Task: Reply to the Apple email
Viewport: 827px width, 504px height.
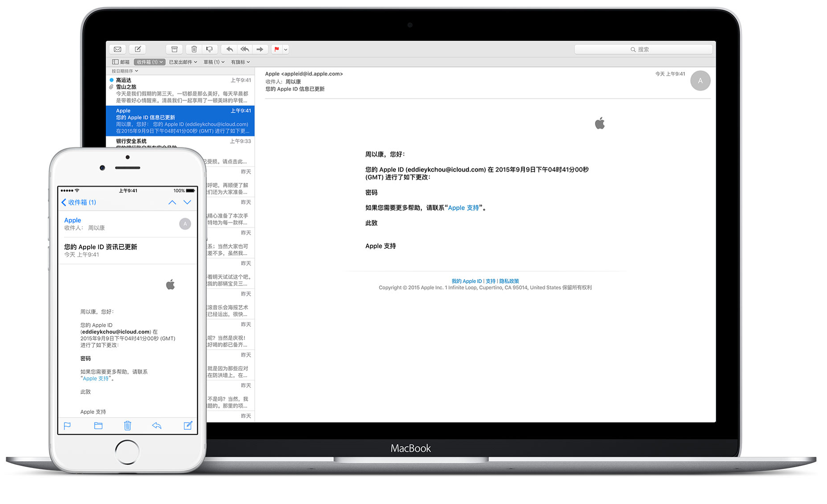Action: coord(229,49)
